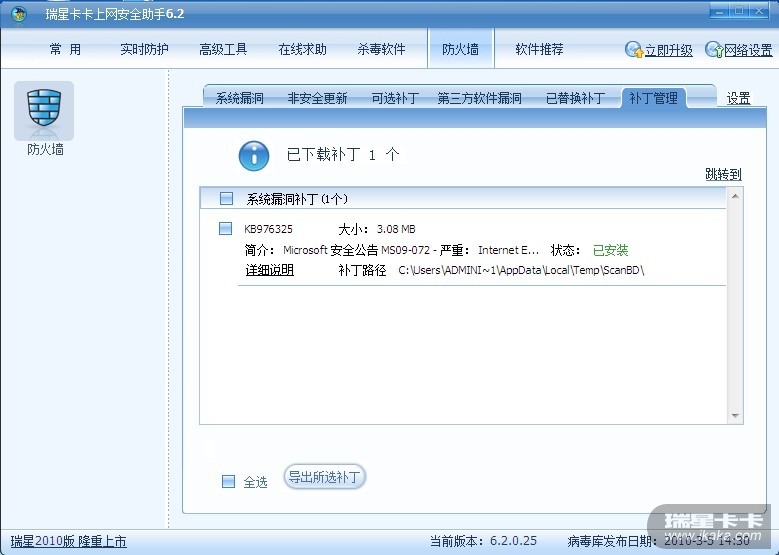Viewport: 779px width, 555px height.
Task: Switch to 在线求助 tab
Action: point(302,49)
